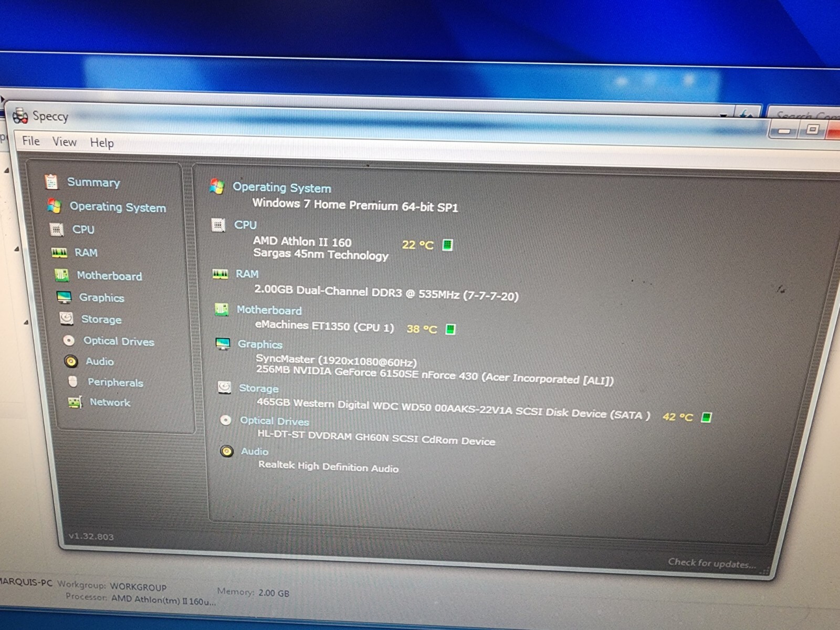
Task: Click Windows 7 Home Premium 64-bit SP1 text
Action: pyautogui.click(x=355, y=205)
